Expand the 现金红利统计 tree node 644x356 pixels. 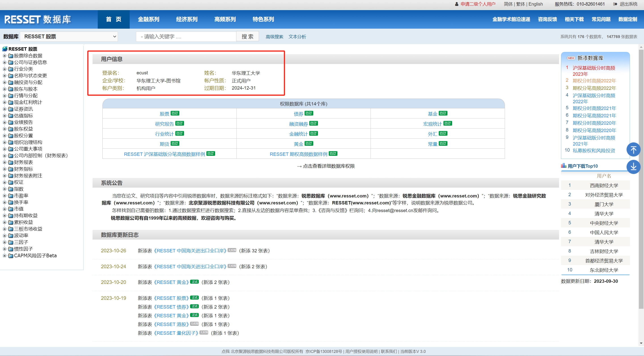tap(4, 102)
